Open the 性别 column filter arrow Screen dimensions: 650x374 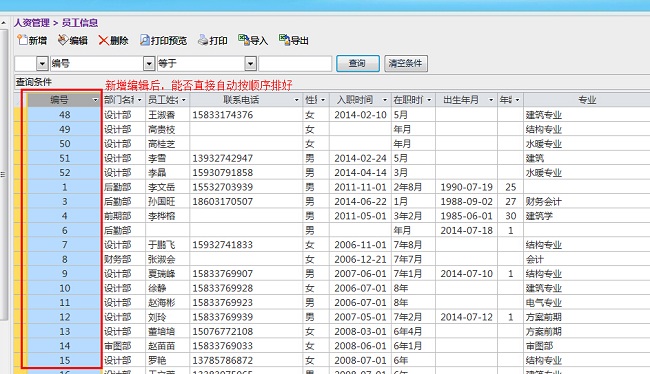pyautogui.click(x=323, y=100)
